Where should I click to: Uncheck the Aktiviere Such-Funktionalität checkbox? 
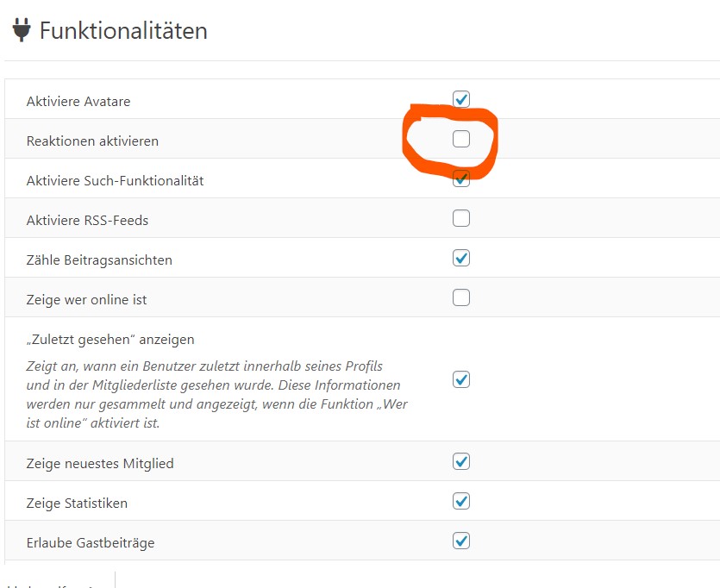pyautogui.click(x=461, y=178)
